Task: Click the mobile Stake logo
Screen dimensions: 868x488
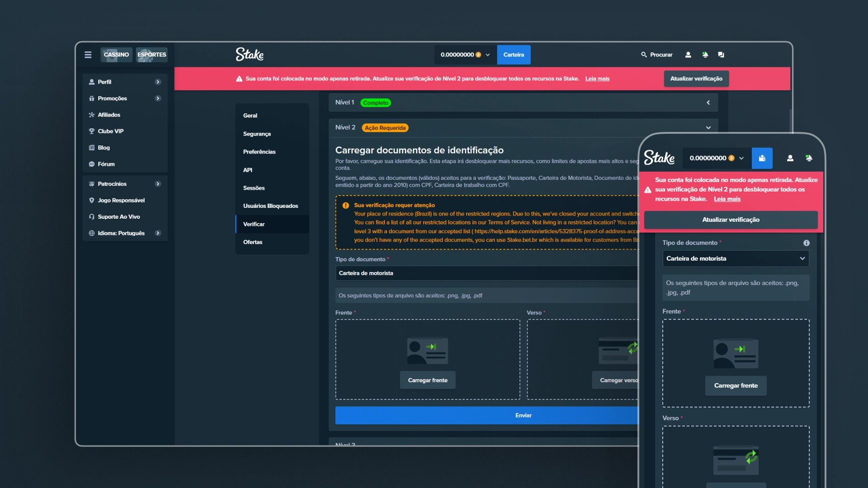Action: click(x=659, y=158)
